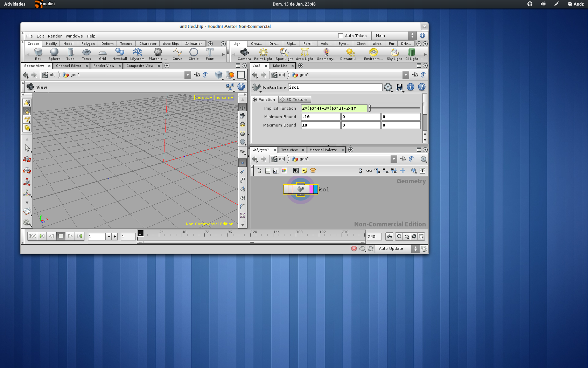Play the animation forward

point(70,236)
